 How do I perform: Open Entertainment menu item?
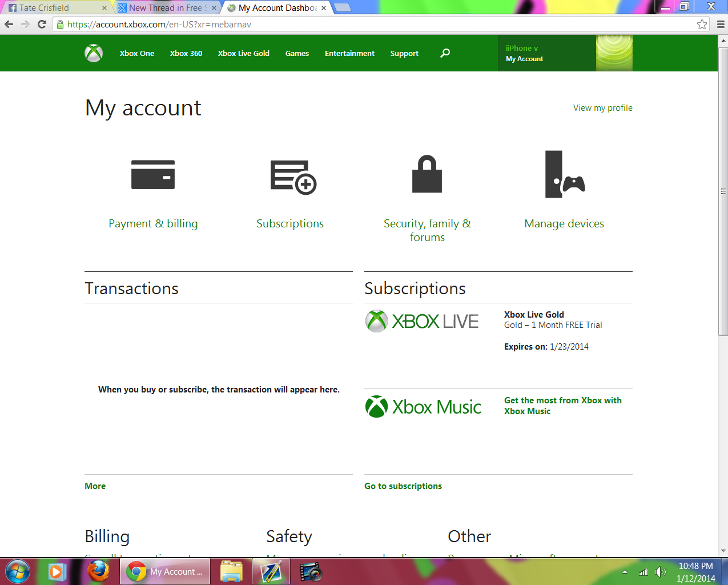point(350,53)
